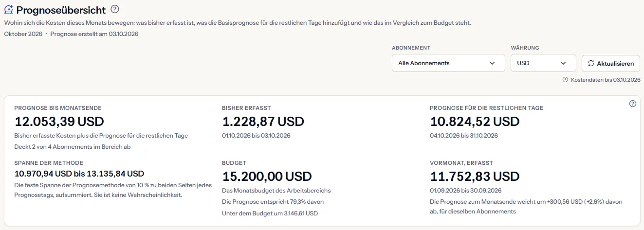Click the 10.824,52 USD remaining days value

click(x=475, y=121)
